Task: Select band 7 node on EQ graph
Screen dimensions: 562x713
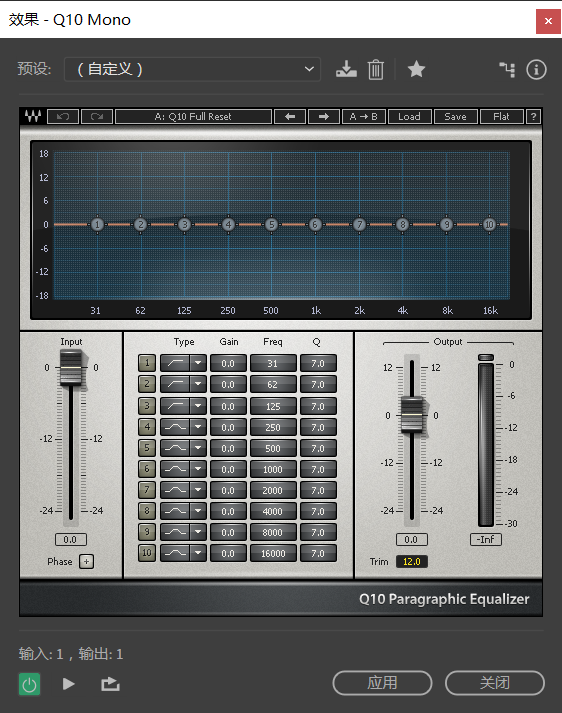Action: click(x=359, y=224)
